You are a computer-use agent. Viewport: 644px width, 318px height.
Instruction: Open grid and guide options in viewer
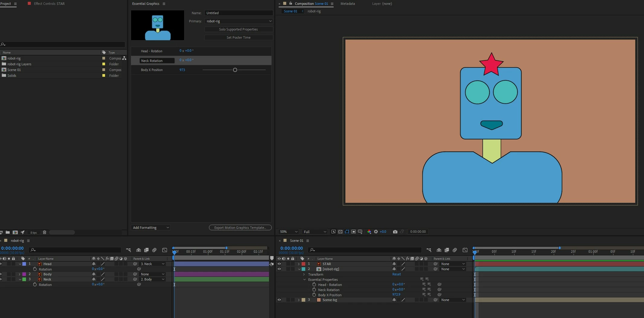[x=360, y=232]
